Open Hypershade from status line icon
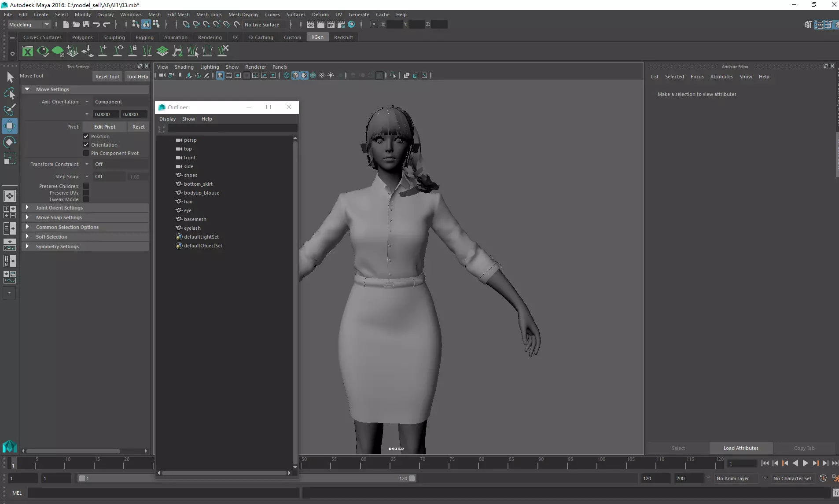Image resolution: width=839 pixels, height=504 pixels. coord(351,24)
